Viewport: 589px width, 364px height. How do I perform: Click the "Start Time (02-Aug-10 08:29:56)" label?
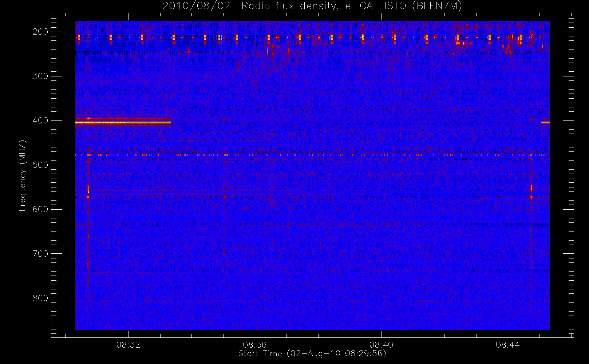[312, 353]
